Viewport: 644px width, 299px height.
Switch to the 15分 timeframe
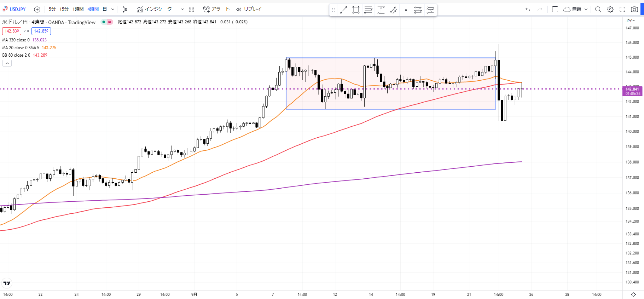pos(64,9)
